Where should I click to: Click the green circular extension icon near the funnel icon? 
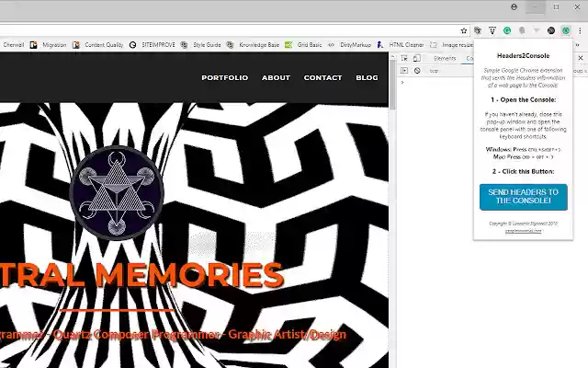(x=507, y=30)
